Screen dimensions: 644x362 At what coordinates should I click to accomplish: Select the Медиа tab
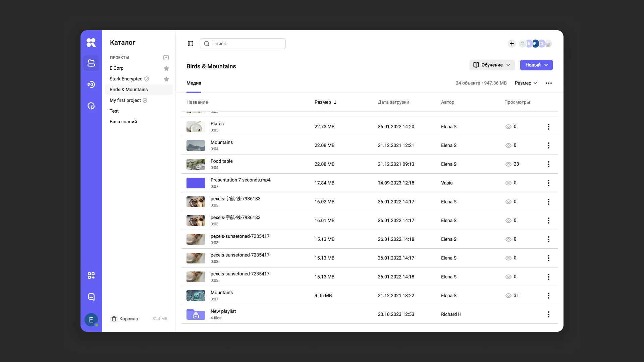pyautogui.click(x=194, y=83)
